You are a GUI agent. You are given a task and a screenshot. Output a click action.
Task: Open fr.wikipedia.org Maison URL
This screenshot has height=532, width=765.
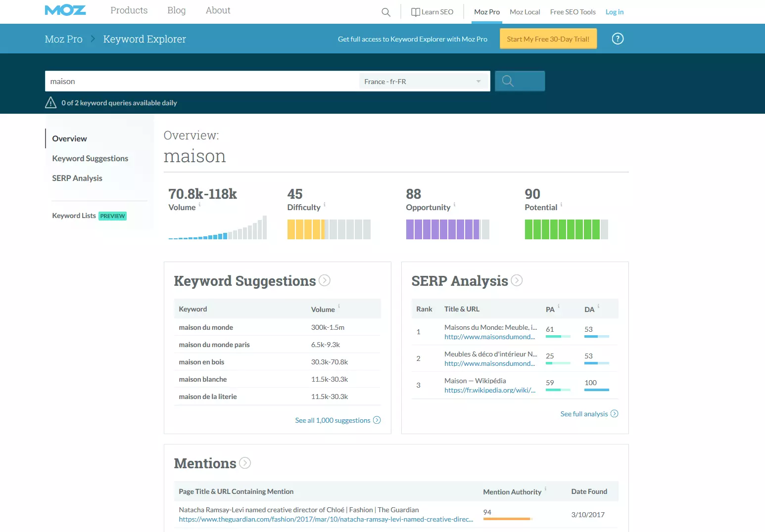click(x=489, y=390)
